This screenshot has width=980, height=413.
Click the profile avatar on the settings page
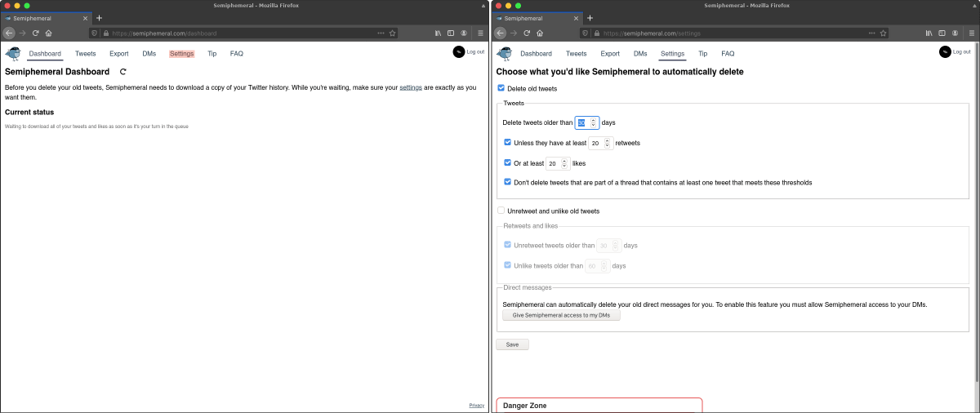coord(944,51)
